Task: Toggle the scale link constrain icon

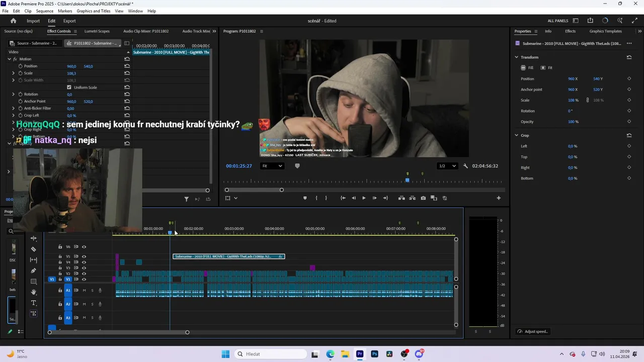Action: pyautogui.click(x=587, y=100)
